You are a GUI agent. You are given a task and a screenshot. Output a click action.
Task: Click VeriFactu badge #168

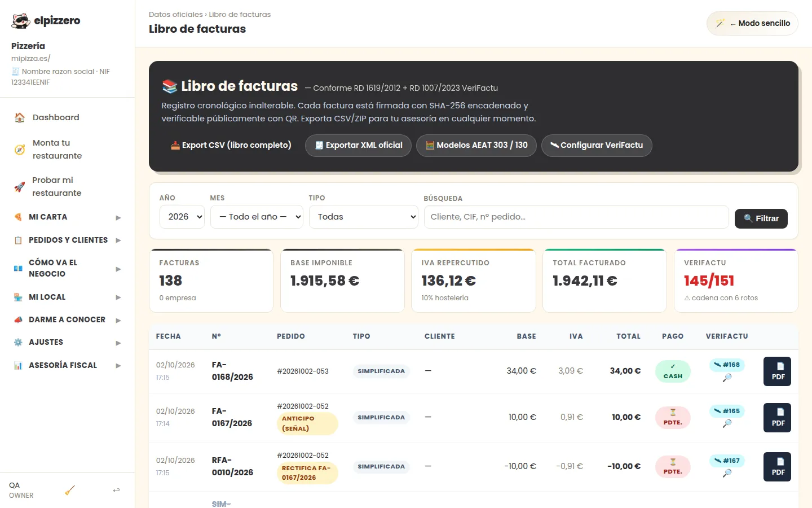point(727,365)
